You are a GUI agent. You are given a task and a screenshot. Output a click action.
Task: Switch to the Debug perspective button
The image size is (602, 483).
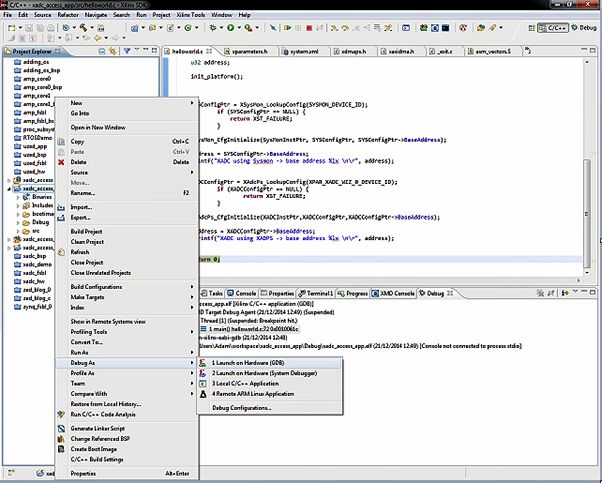pyautogui.click(x=584, y=28)
